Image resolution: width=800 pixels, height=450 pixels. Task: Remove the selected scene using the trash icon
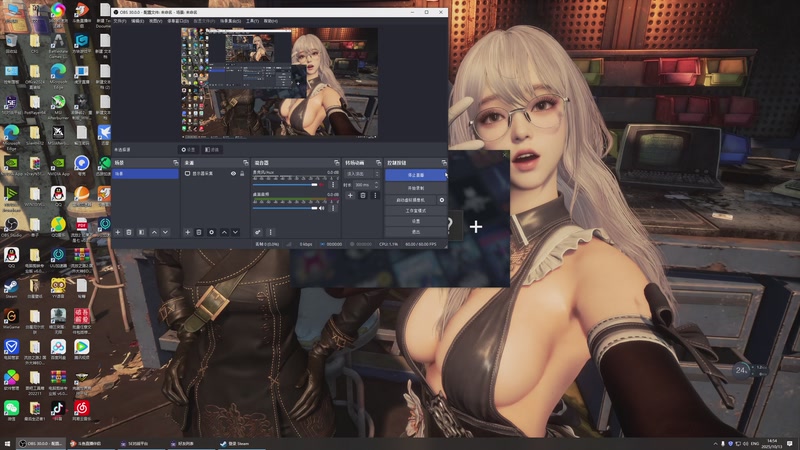pyautogui.click(x=129, y=232)
